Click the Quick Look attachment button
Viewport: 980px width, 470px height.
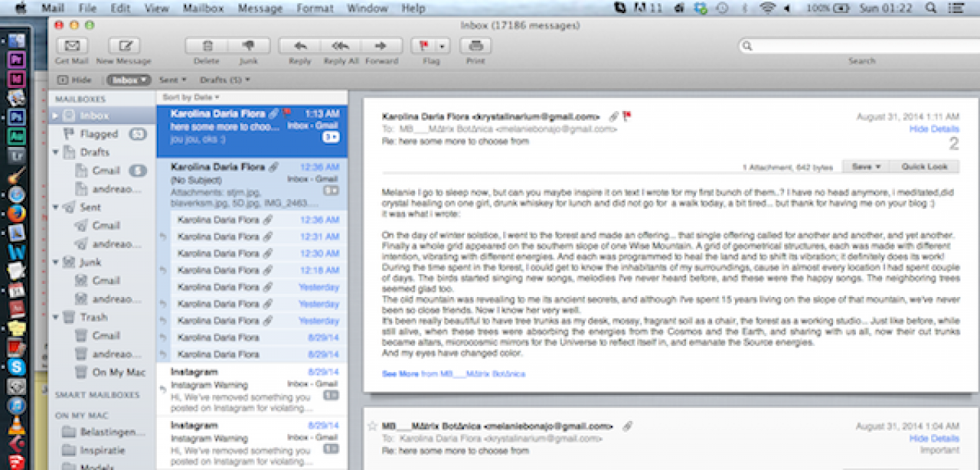click(x=924, y=166)
